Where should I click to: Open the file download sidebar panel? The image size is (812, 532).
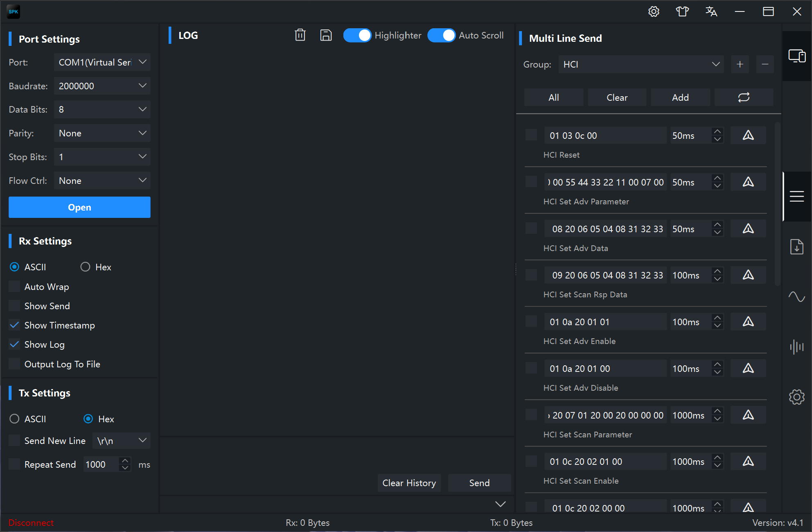pos(797,247)
